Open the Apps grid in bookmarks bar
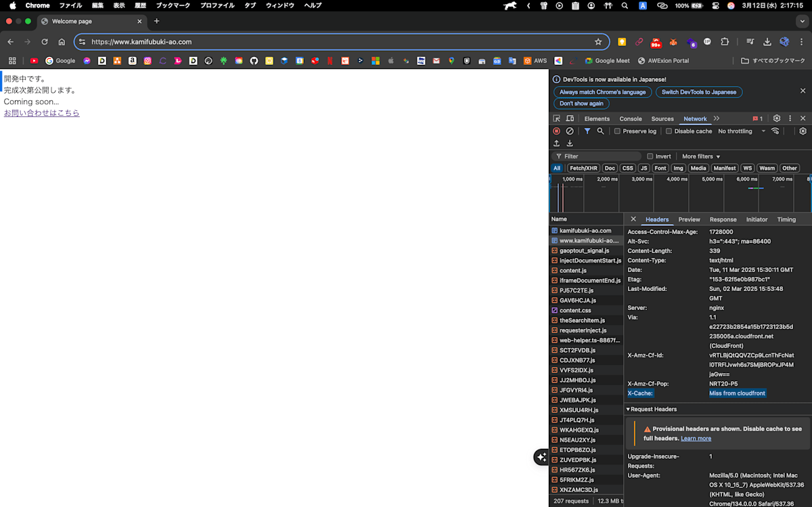The image size is (812, 507). 12,61
